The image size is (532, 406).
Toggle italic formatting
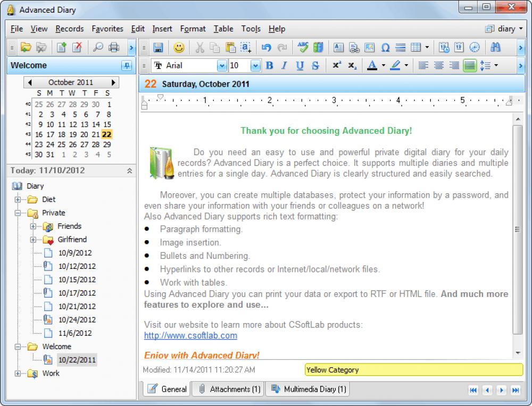click(284, 65)
